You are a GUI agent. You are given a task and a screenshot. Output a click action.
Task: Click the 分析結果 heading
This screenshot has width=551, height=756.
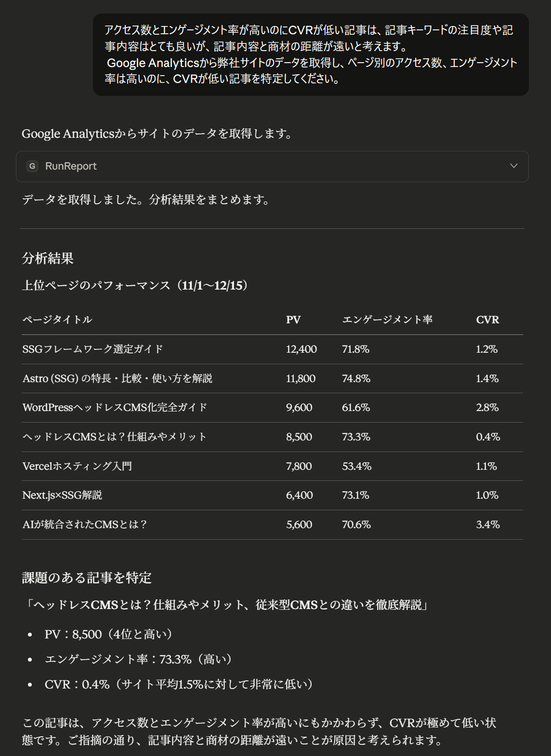point(48,259)
